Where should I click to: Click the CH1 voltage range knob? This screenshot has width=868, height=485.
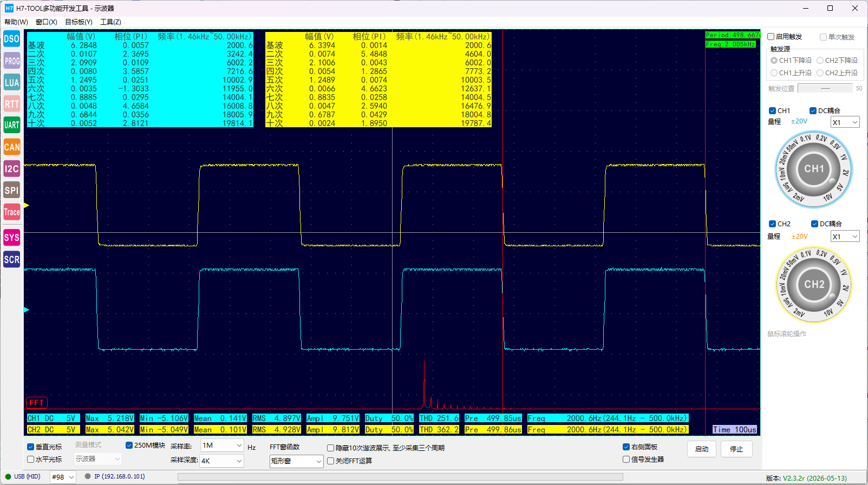click(x=814, y=169)
